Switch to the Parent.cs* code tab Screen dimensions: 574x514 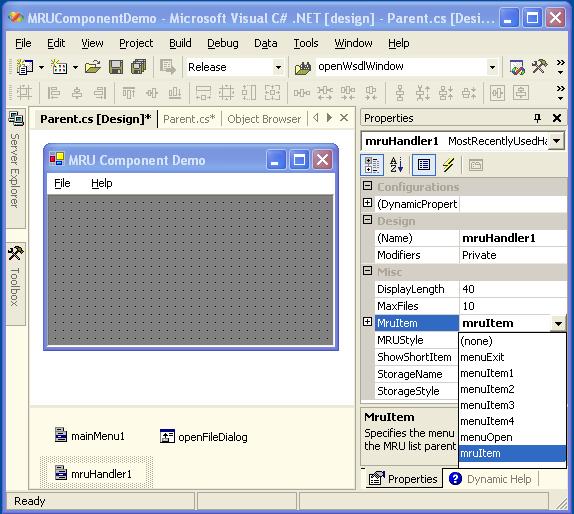pos(189,119)
